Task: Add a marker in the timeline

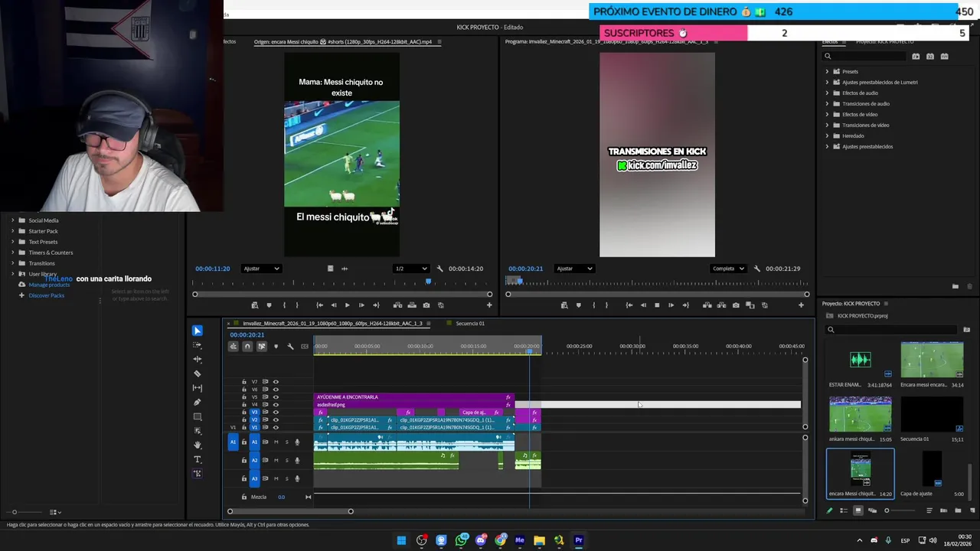Action: point(276,347)
